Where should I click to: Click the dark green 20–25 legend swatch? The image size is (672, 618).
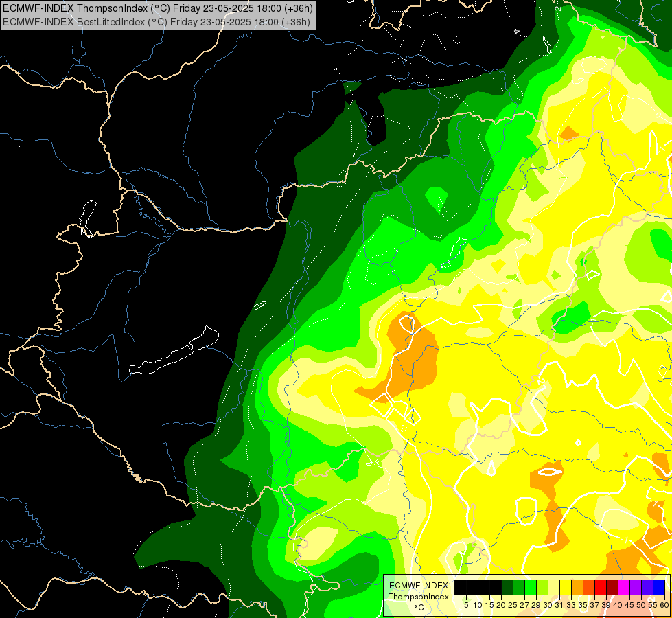coord(507,587)
